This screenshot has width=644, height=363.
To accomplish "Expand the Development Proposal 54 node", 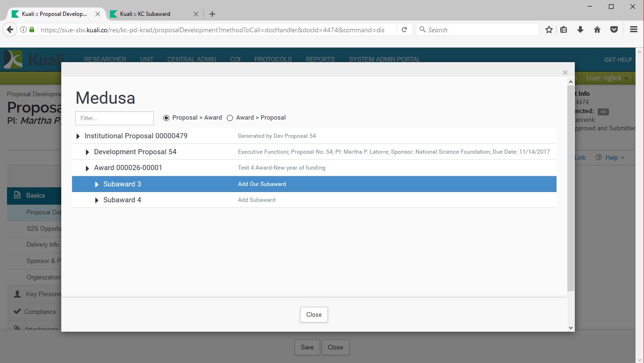I will click(87, 152).
